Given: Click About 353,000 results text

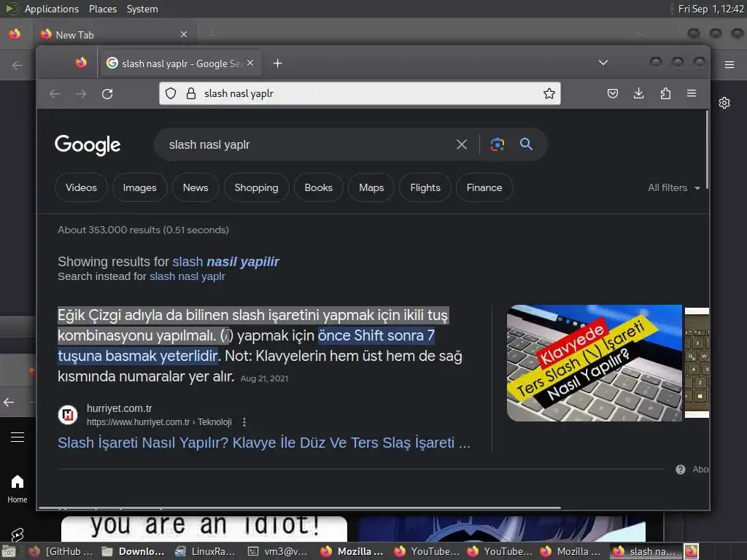Looking at the screenshot, I should pos(144,230).
